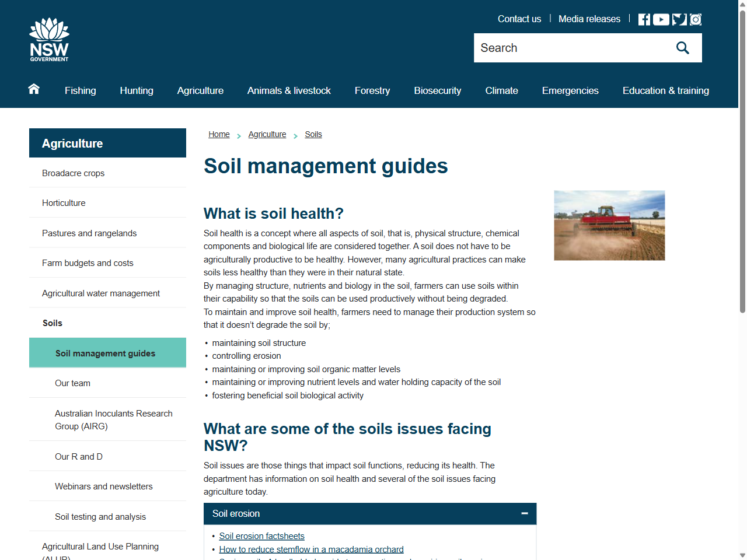Collapse the Soil erosion section
The width and height of the screenshot is (747, 560).
tap(524, 513)
